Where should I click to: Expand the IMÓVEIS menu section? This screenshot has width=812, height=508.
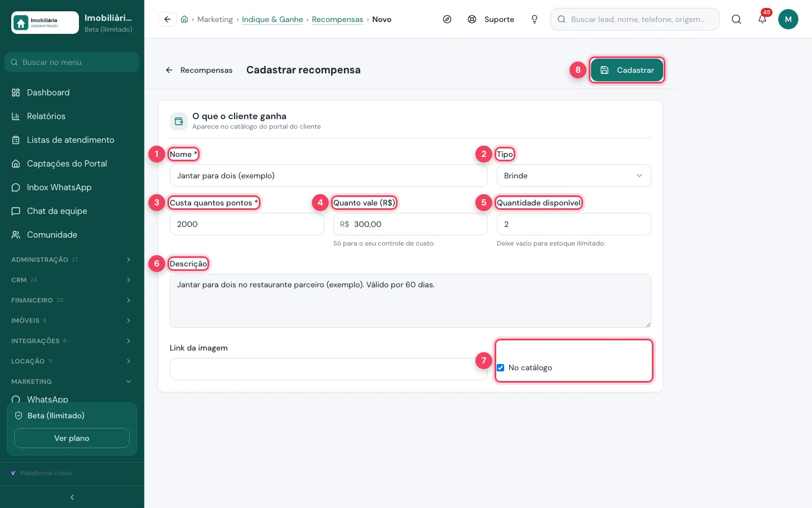pos(72,321)
